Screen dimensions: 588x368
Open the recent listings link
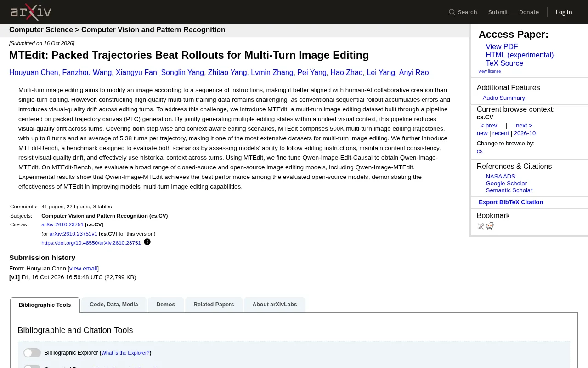(501, 133)
